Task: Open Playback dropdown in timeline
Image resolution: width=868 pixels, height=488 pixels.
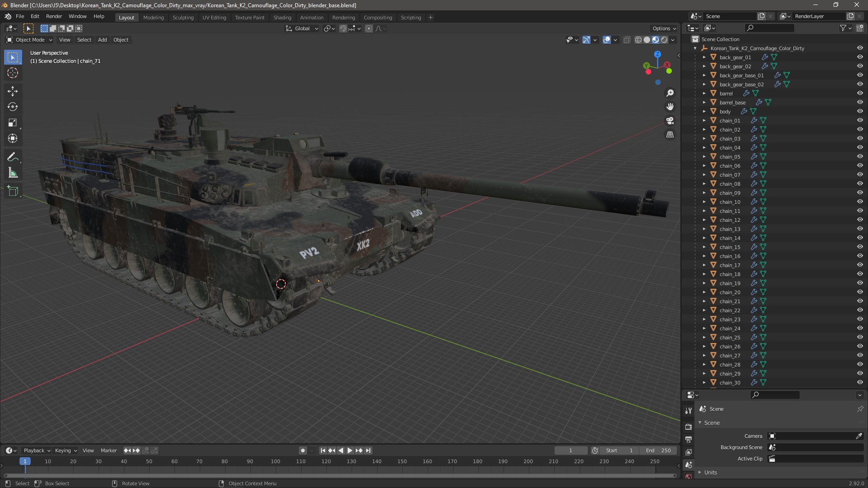Action: [37, 450]
